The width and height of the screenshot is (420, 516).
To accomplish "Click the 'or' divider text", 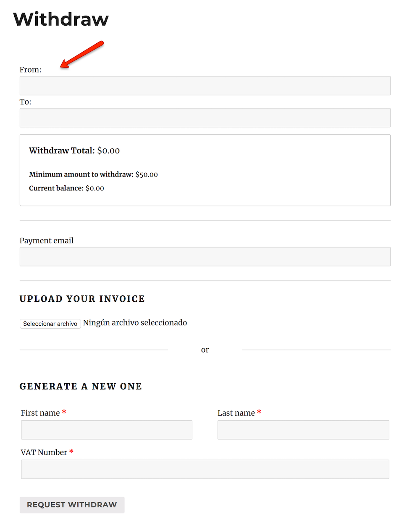I will pyautogui.click(x=205, y=350).
